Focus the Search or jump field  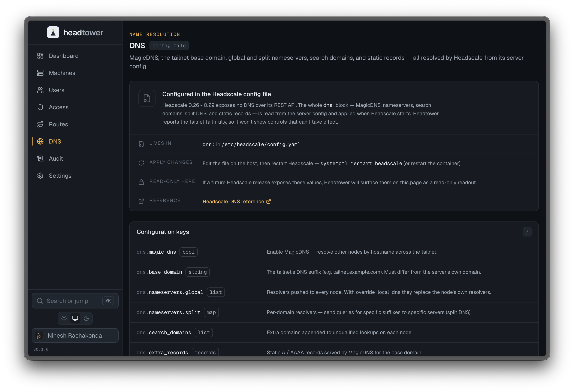pos(75,301)
